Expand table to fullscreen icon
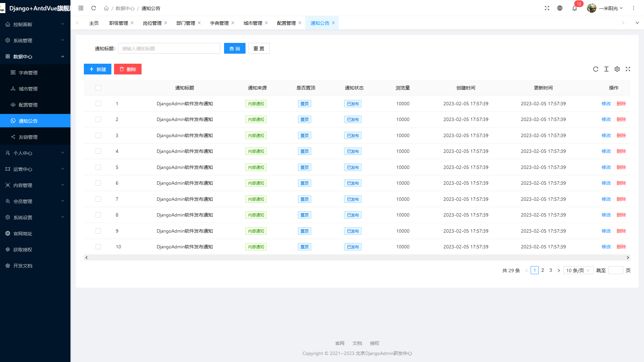 click(x=628, y=69)
